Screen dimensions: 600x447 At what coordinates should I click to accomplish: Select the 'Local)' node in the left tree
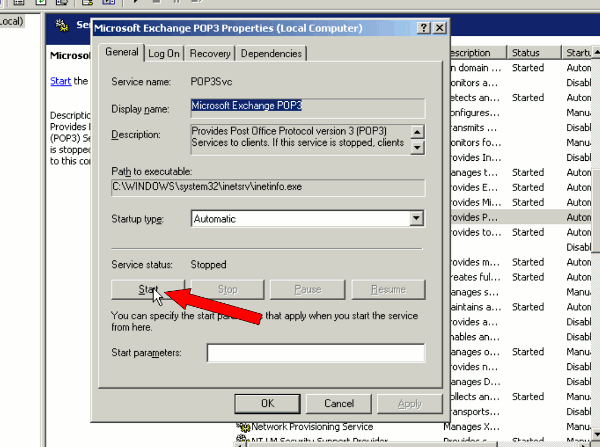12,21
